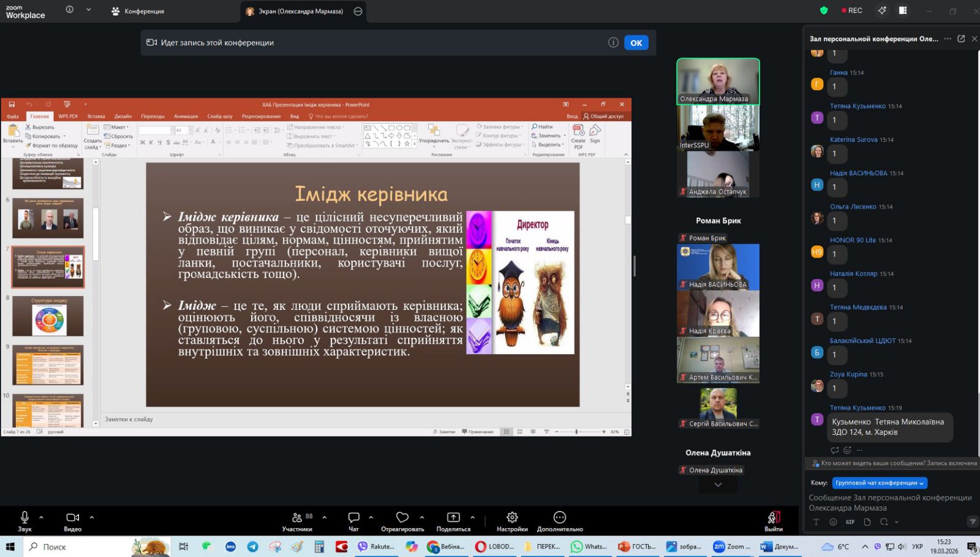Expand more participant videos chevron
The width and height of the screenshot is (980, 557).
coord(718,485)
